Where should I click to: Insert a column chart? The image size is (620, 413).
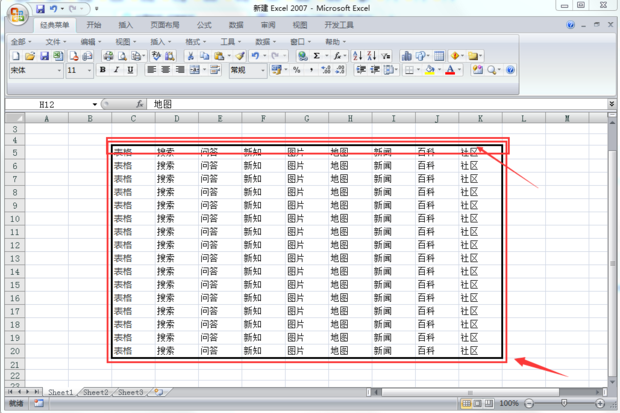(x=406, y=56)
